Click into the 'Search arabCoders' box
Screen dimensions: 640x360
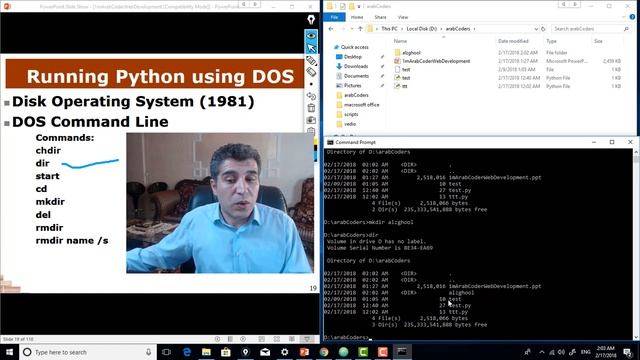pos(590,29)
